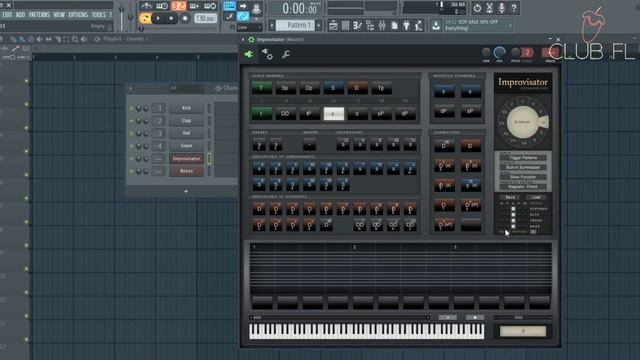
Task: Add a channel with plus button
Action: pos(186,191)
